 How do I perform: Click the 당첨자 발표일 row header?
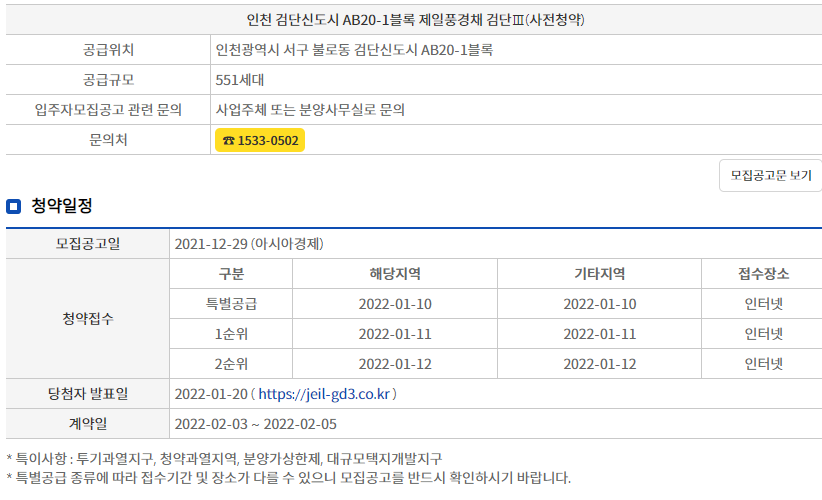pos(88,394)
